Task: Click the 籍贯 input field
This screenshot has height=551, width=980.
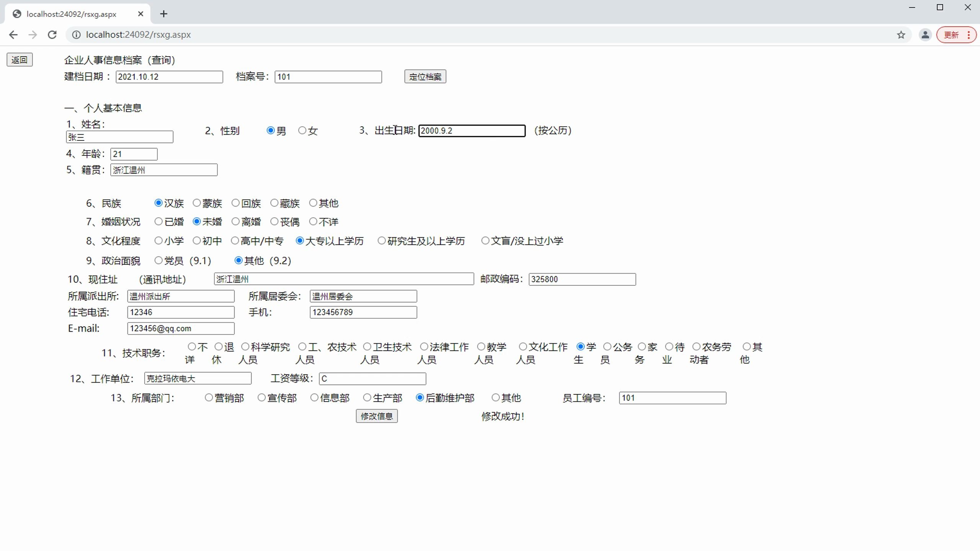Action: coord(164,170)
